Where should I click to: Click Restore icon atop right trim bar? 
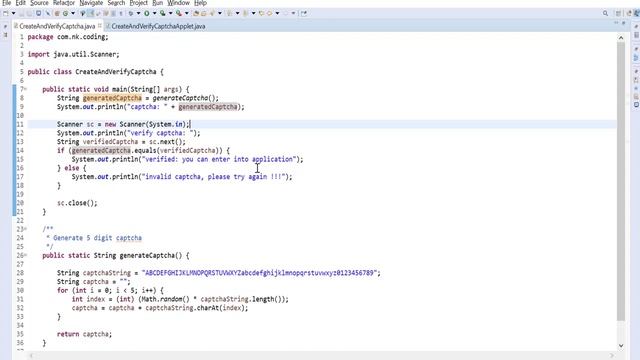tap(636, 27)
